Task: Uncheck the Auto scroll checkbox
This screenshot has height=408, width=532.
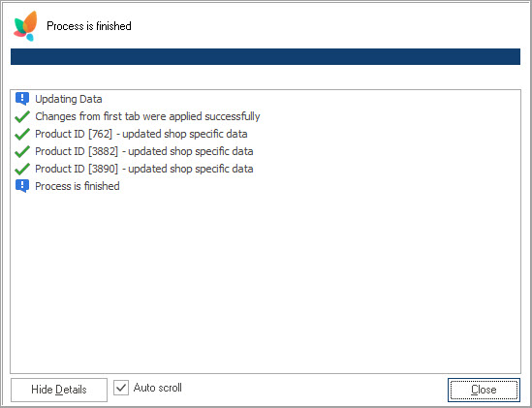Action: 121,388
